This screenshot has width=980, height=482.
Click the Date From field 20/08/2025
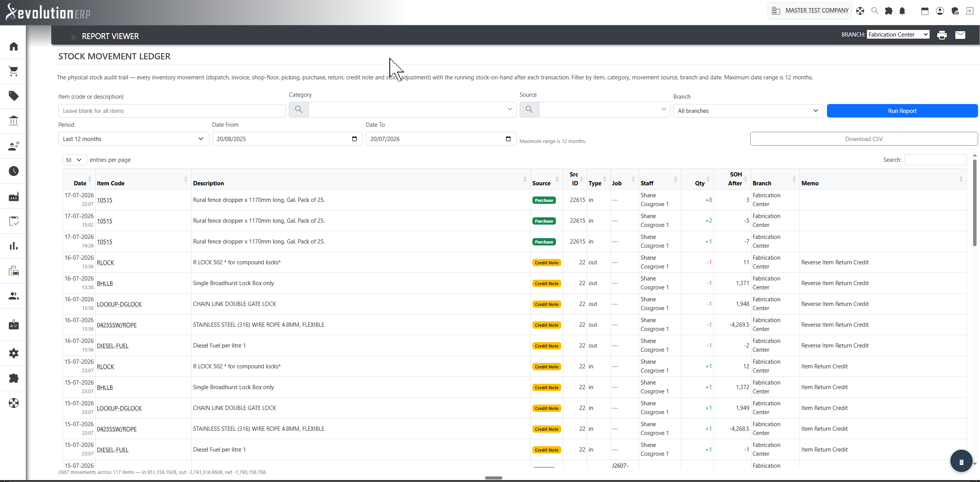coord(287,139)
